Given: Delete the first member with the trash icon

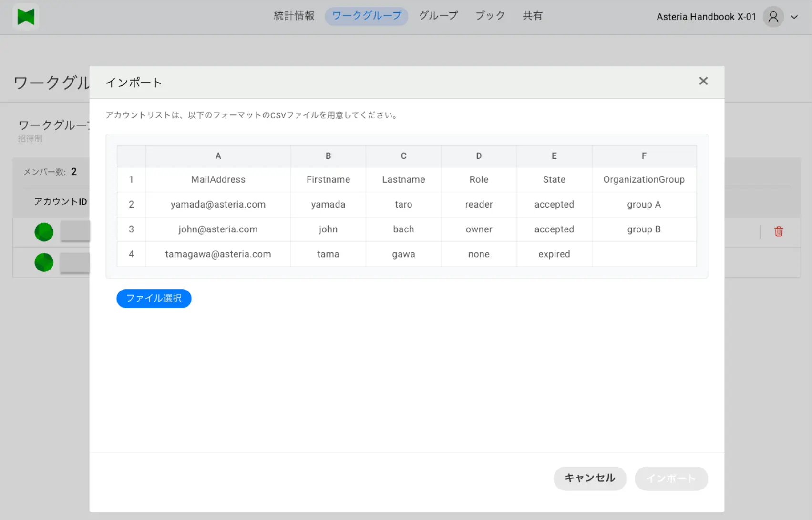Looking at the screenshot, I should click(779, 231).
